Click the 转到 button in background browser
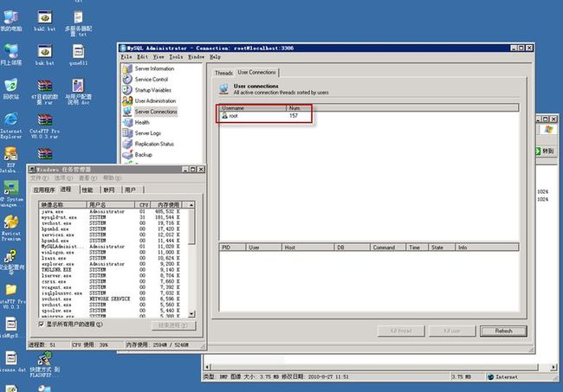The height and width of the screenshot is (392, 563). coord(545,151)
